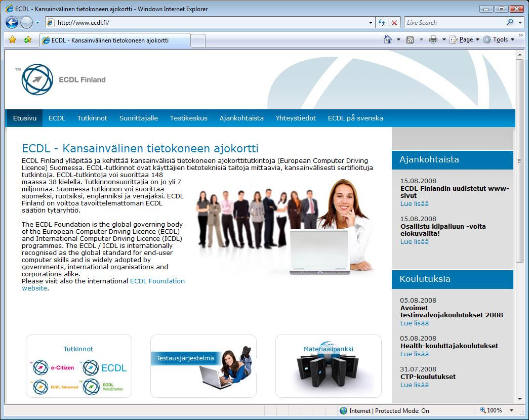The height and width of the screenshot is (420, 529).
Task: Click the page scrollbar up arrow
Action: click(x=519, y=54)
